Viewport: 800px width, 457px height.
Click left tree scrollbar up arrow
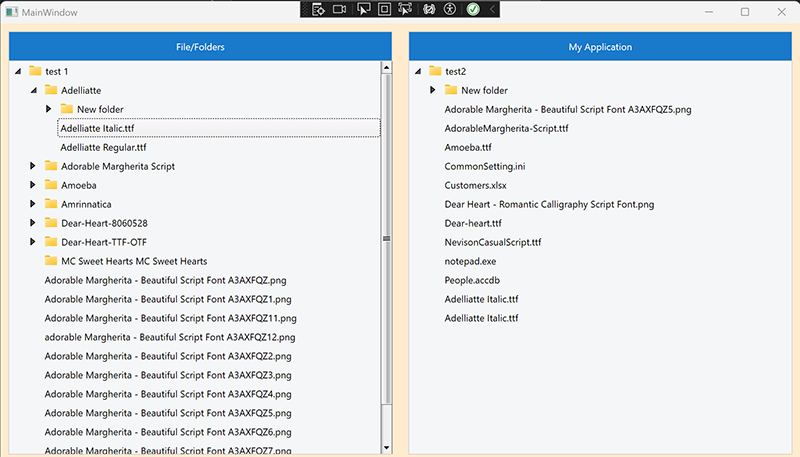[x=386, y=69]
